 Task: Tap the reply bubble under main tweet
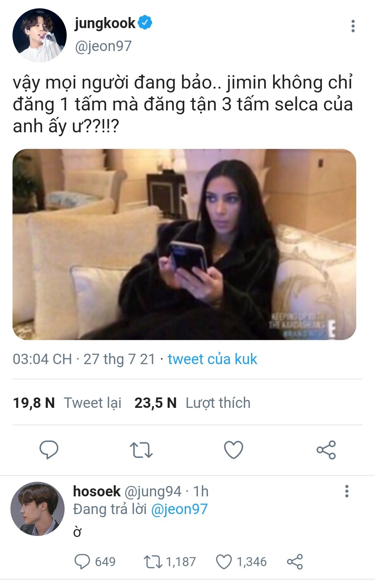click(x=49, y=450)
